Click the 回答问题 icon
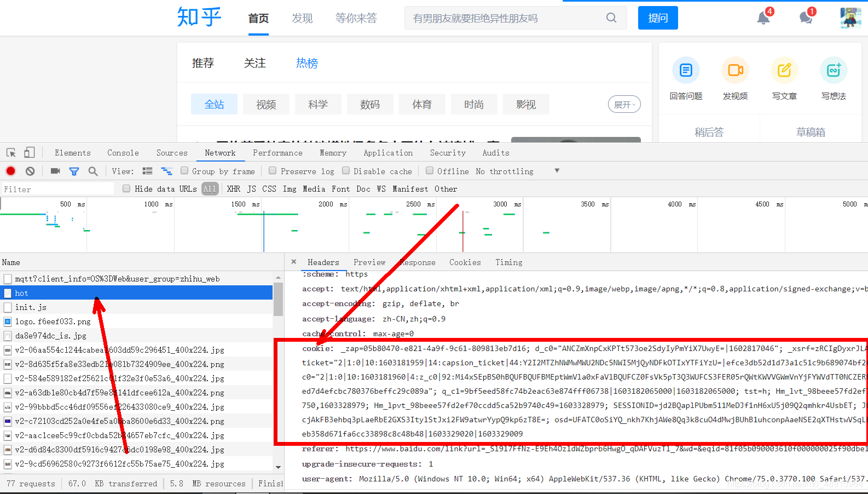Viewport: 868px width, 494px height. tap(686, 70)
